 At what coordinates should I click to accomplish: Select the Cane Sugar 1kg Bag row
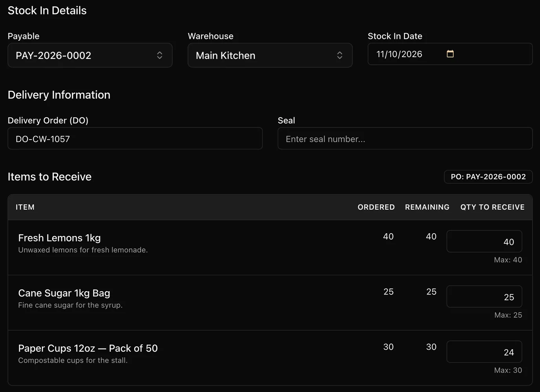pos(270,303)
